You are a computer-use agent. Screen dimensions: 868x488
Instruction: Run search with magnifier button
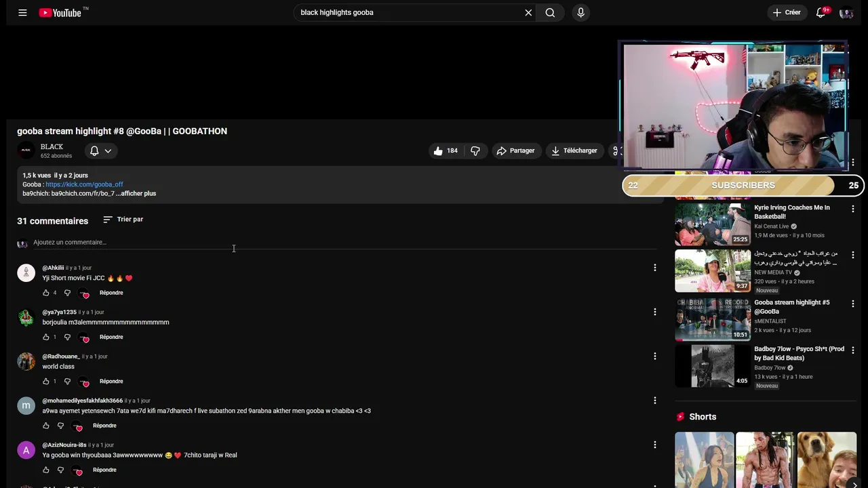(x=550, y=12)
